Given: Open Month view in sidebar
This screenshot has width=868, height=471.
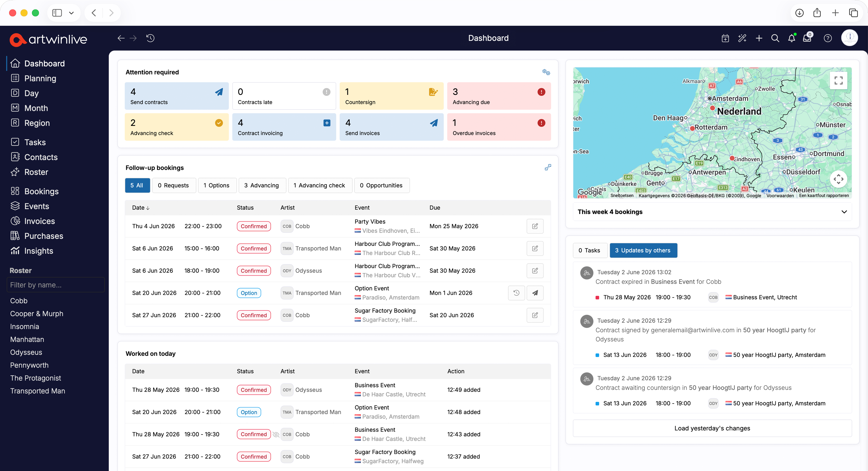Looking at the screenshot, I should coord(36,108).
